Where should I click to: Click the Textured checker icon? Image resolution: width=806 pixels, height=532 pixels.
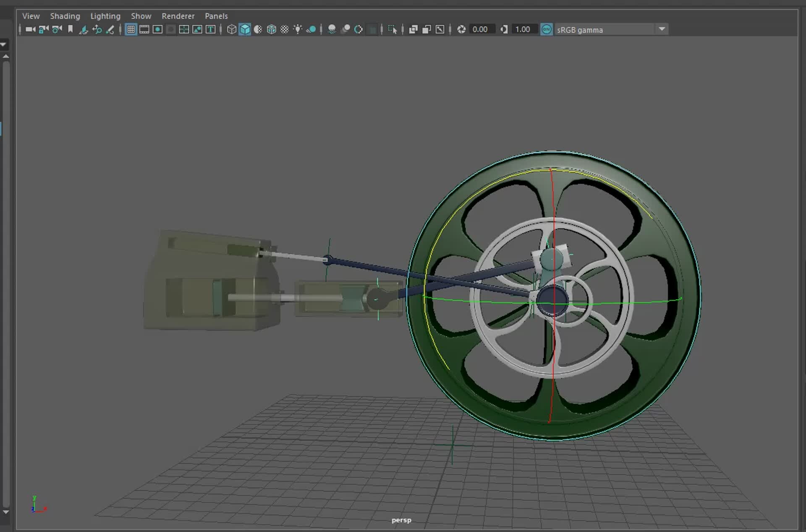tap(285, 29)
